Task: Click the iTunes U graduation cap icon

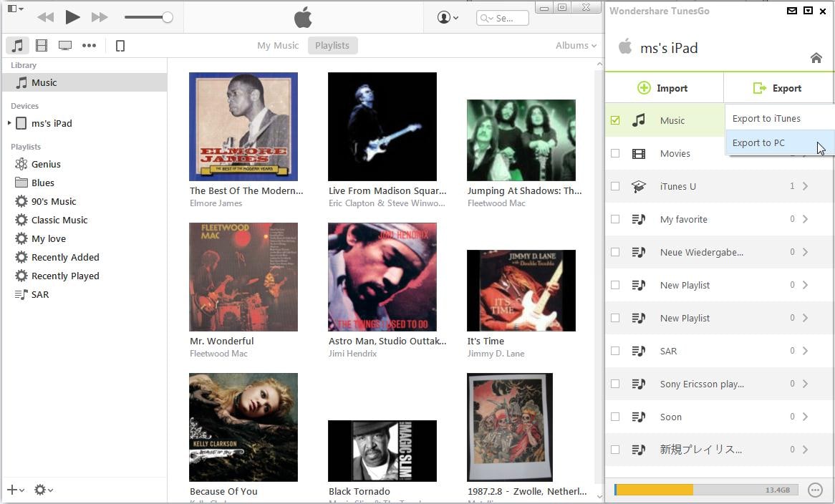Action: [639, 186]
